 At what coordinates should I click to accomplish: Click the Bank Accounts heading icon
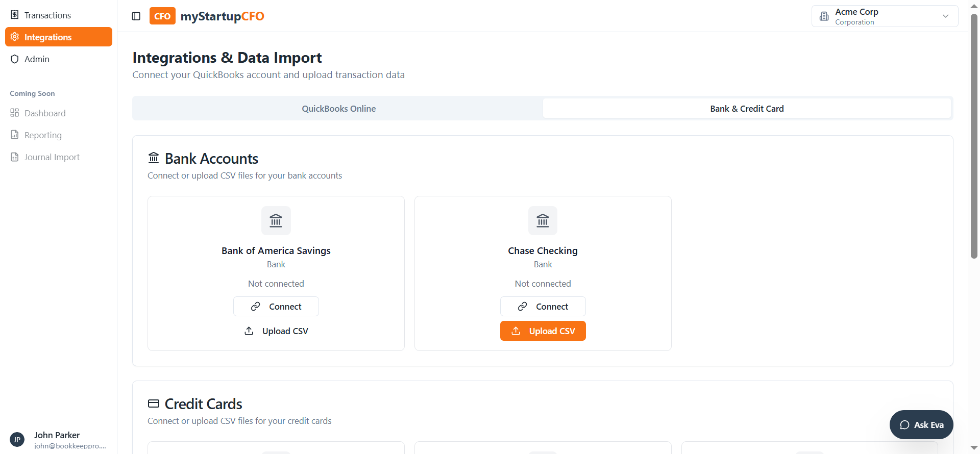pos(154,158)
